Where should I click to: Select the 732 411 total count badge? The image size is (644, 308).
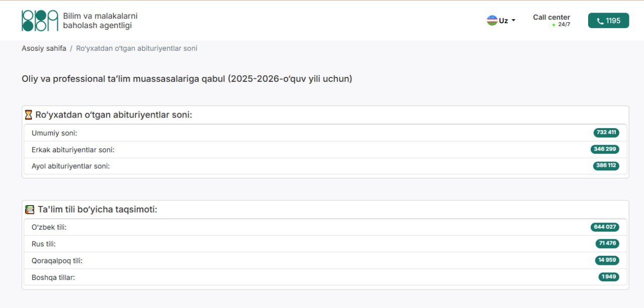pyautogui.click(x=606, y=133)
